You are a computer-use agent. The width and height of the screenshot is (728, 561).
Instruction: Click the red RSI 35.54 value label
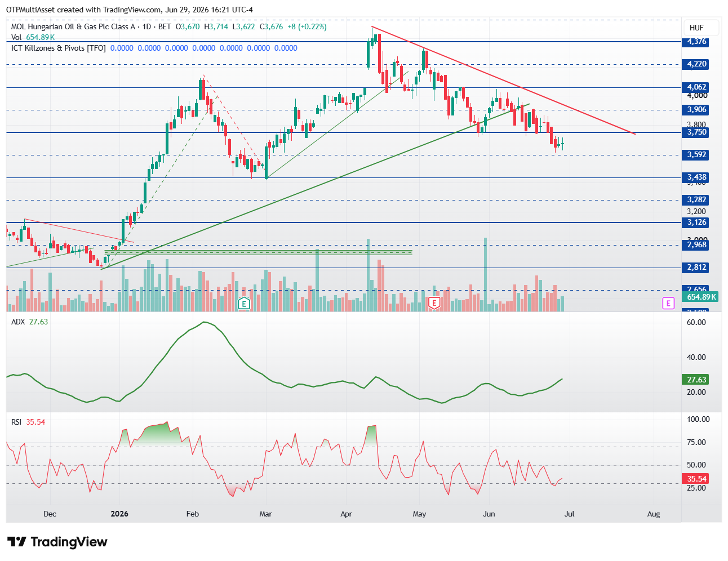(x=696, y=479)
